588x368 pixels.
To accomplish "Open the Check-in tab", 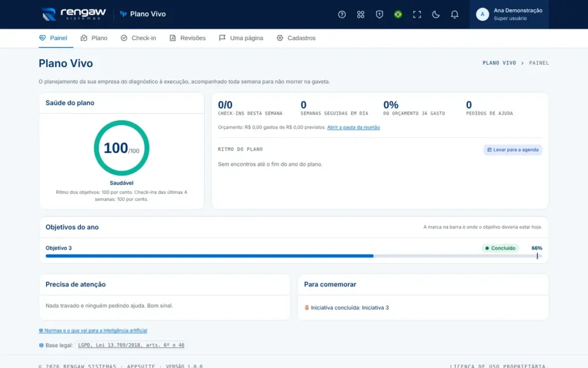I will click(x=138, y=38).
